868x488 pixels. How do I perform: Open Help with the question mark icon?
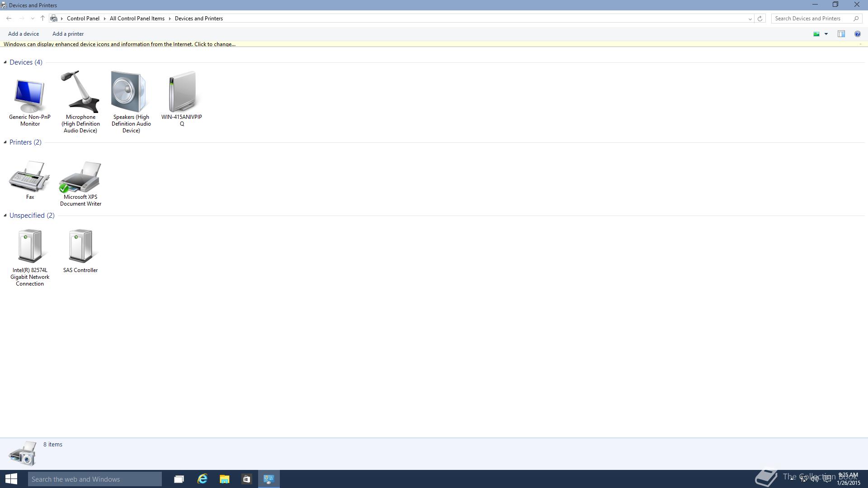coord(857,34)
